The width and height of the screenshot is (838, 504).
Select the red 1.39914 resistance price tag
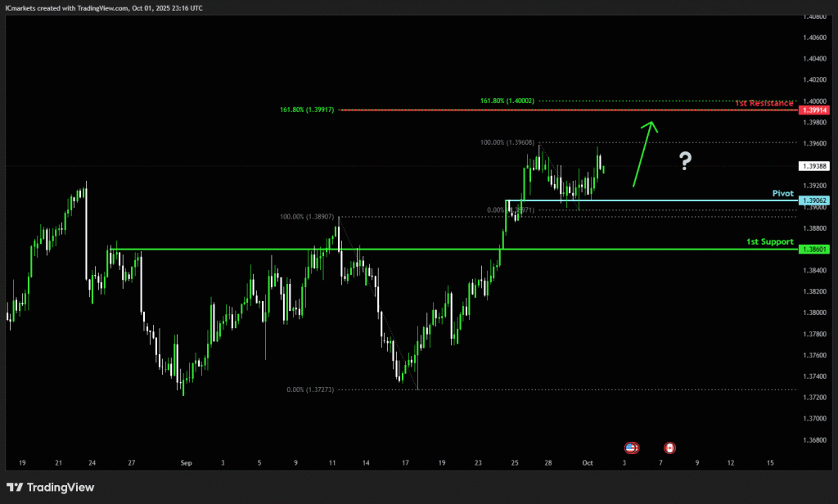tap(815, 110)
